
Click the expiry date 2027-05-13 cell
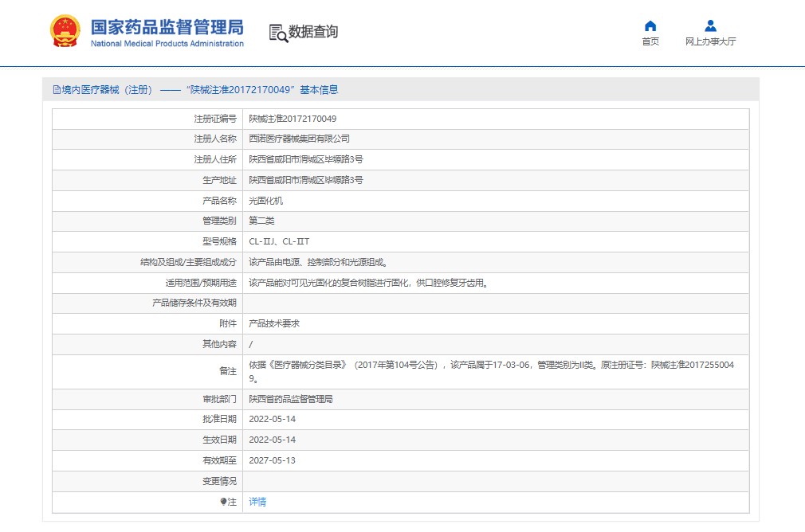pyautogui.click(x=272, y=460)
